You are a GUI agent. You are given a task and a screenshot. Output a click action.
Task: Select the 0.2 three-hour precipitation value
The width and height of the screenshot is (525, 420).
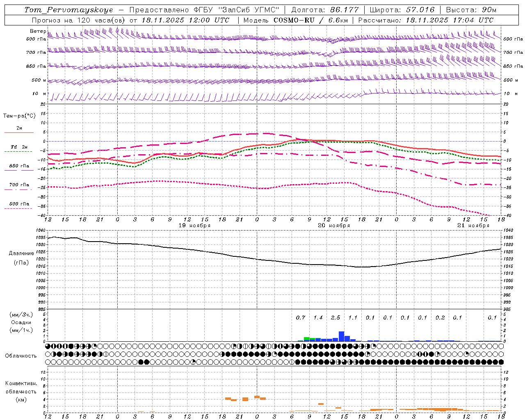coord(440,317)
